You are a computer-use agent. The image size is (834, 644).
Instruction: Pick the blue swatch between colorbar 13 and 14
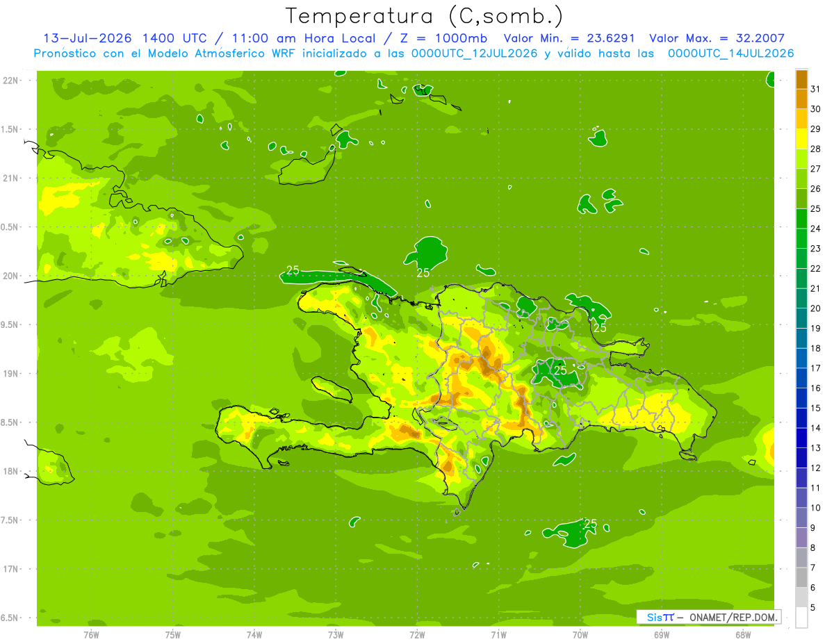tap(801, 438)
